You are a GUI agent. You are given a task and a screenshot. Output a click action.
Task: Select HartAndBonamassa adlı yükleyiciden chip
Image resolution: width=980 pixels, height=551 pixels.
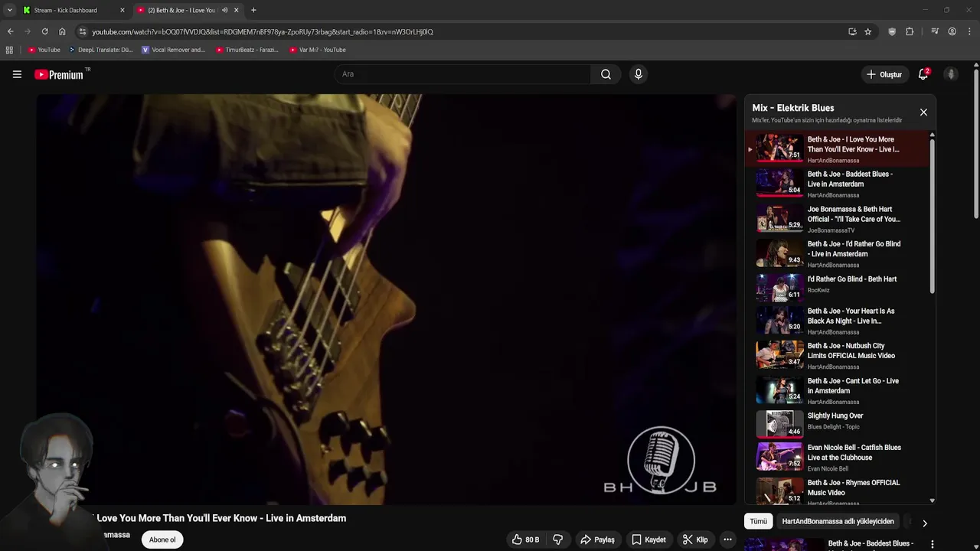point(838,521)
